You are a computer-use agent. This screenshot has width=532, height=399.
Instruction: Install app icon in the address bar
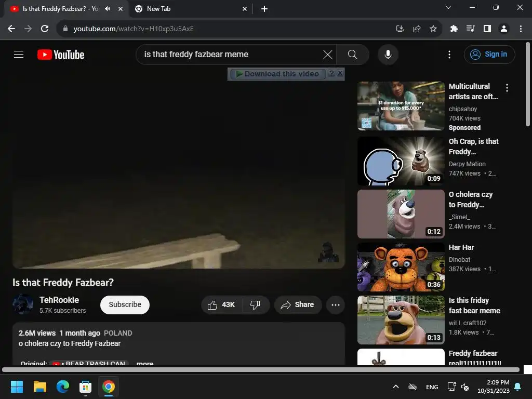(400, 29)
